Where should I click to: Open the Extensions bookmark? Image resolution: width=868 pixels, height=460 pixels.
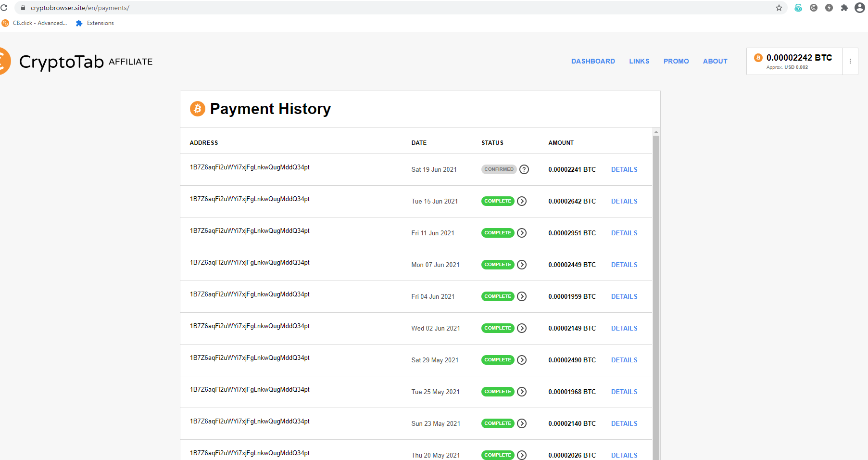(x=95, y=23)
